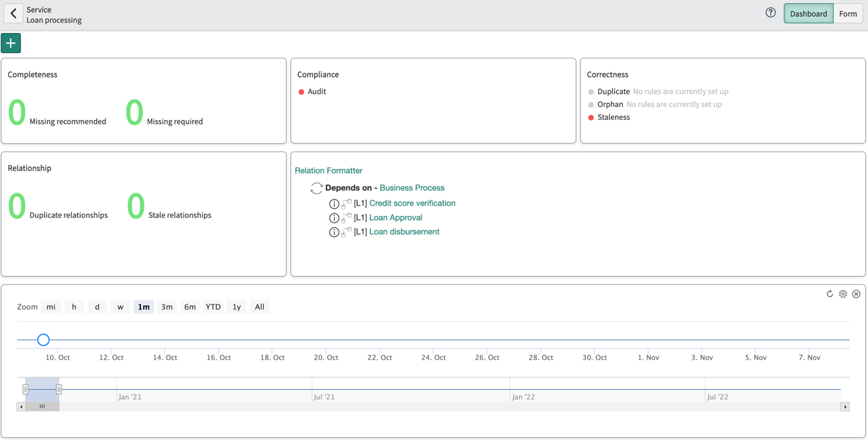
Task: Open the Relation Formatter link
Action: coord(329,170)
